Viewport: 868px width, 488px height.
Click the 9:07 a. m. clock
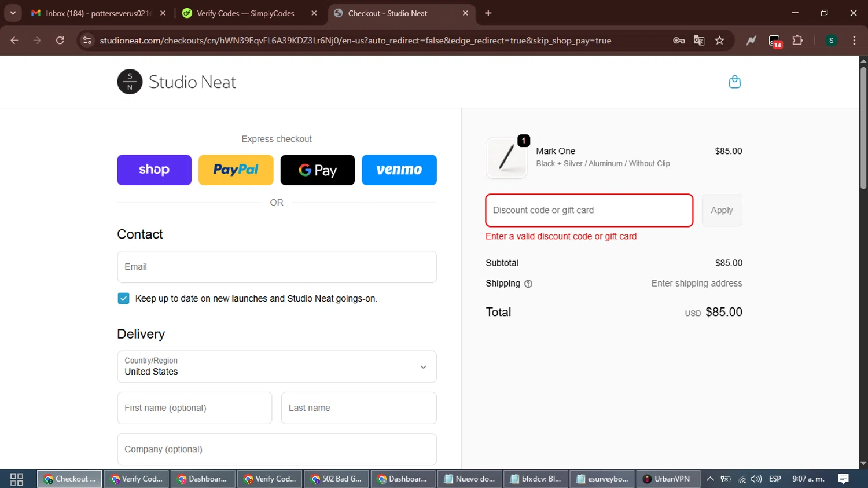point(808,479)
